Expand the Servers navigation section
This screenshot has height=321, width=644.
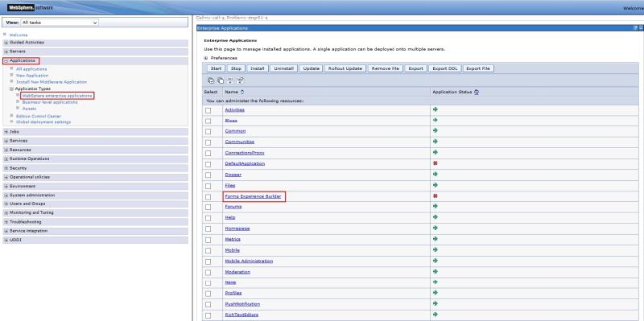click(6, 51)
